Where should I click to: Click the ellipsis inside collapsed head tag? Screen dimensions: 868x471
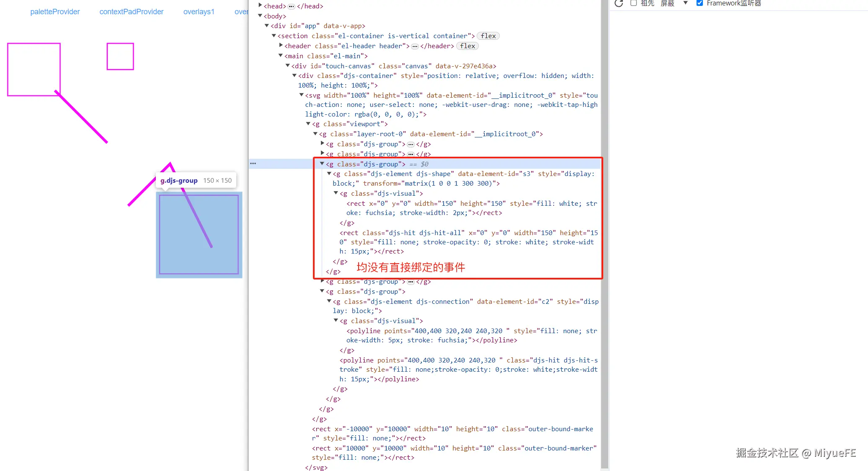point(291,6)
